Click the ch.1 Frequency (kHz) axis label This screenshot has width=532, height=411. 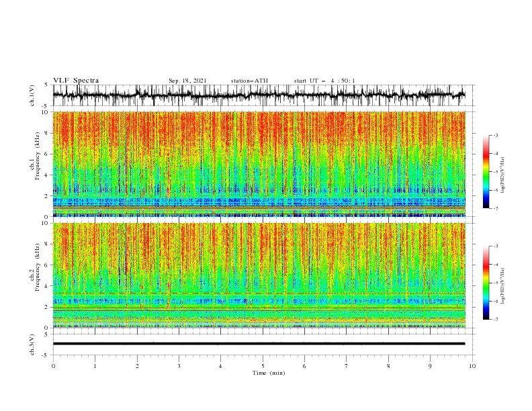[x=35, y=156]
